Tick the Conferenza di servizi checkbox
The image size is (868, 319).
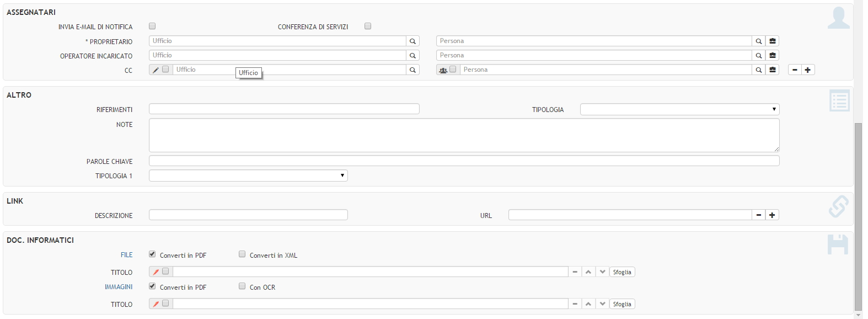click(368, 26)
